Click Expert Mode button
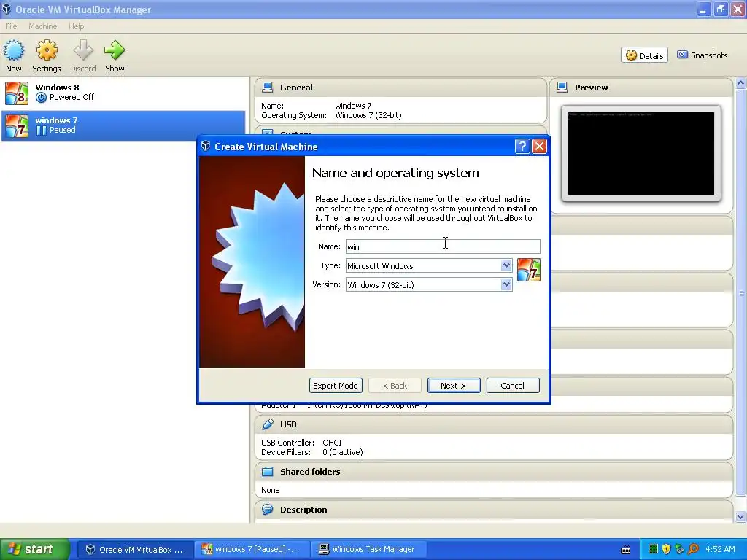The height and width of the screenshot is (560, 747). click(336, 385)
